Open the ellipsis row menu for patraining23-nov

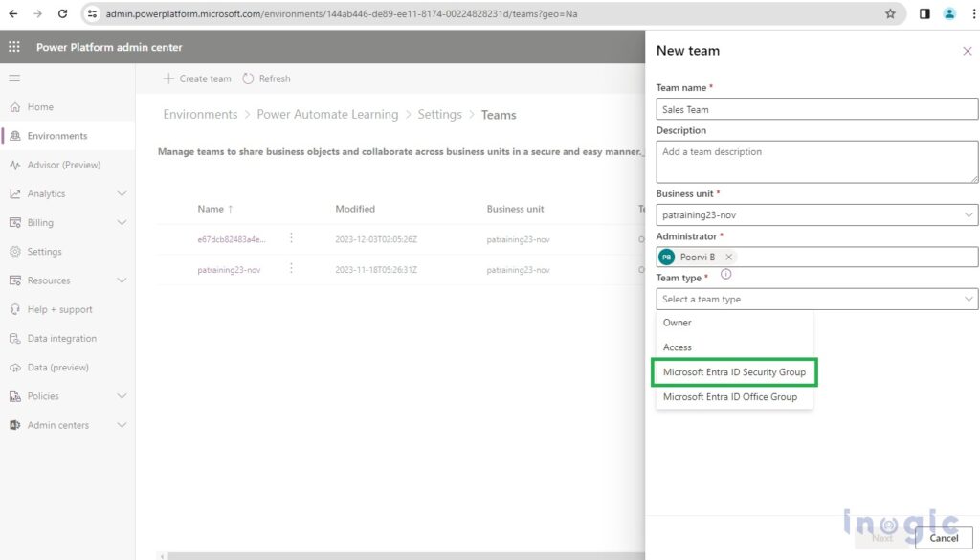pos(291,271)
